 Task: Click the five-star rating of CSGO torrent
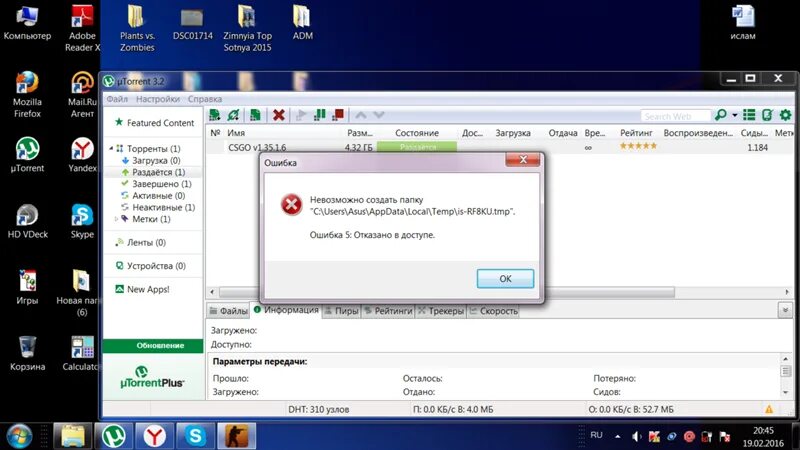point(638,146)
